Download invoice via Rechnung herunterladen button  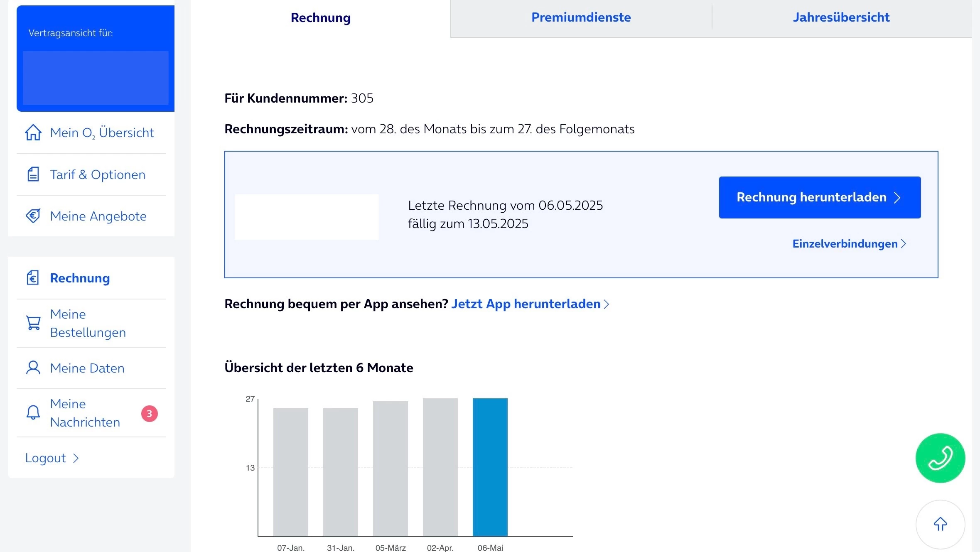(819, 197)
